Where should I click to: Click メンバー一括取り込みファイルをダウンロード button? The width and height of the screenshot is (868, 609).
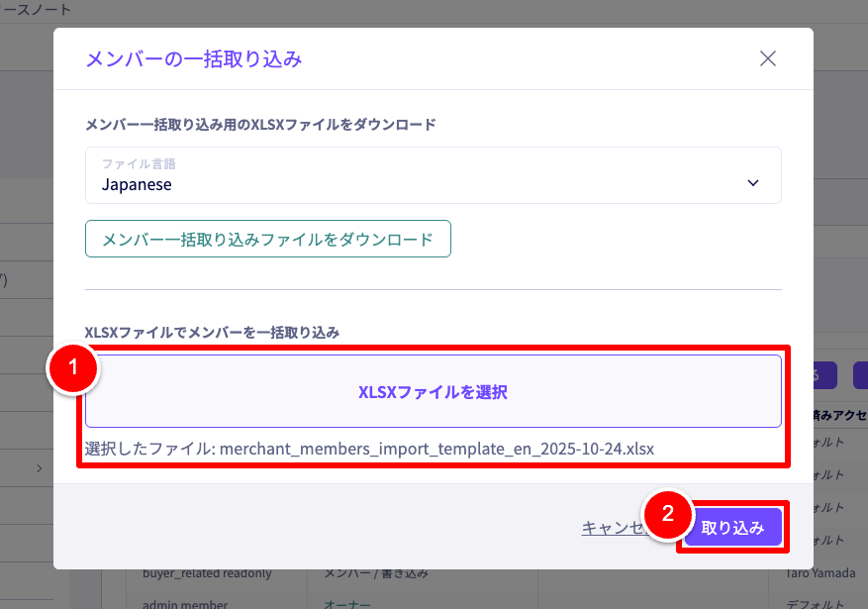pos(267,239)
